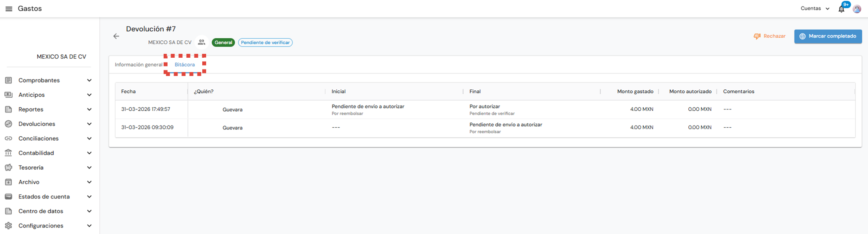868x234 pixels.
Task: Click the Final column header
Action: (475, 92)
